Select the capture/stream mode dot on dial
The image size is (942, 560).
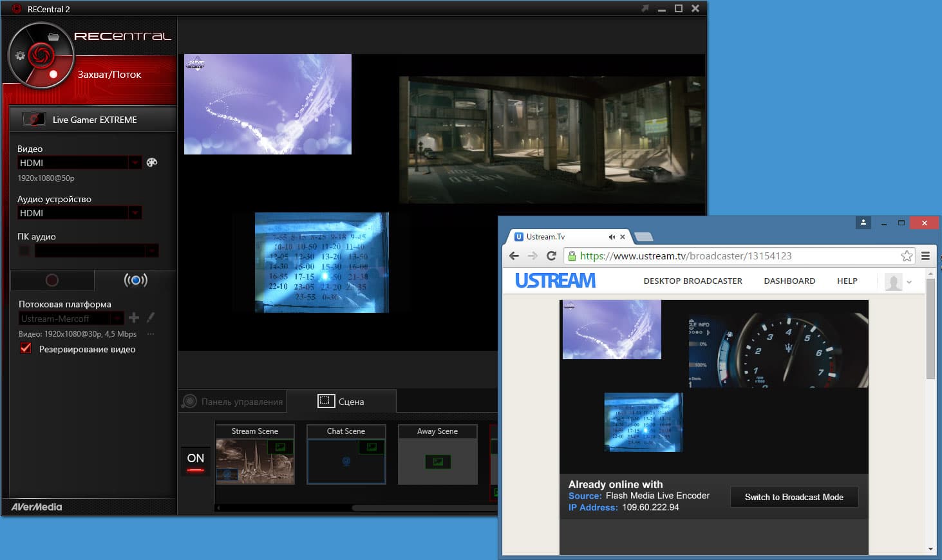pyautogui.click(x=53, y=74)
